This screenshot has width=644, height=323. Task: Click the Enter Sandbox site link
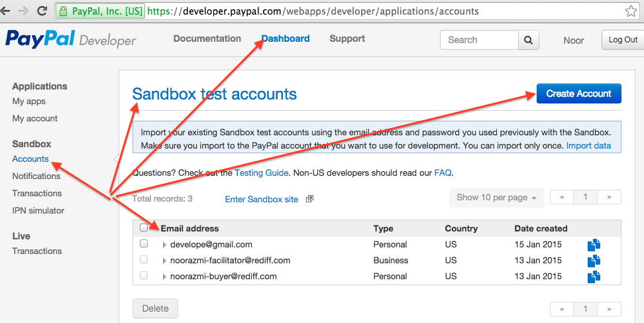click(262, 200)
